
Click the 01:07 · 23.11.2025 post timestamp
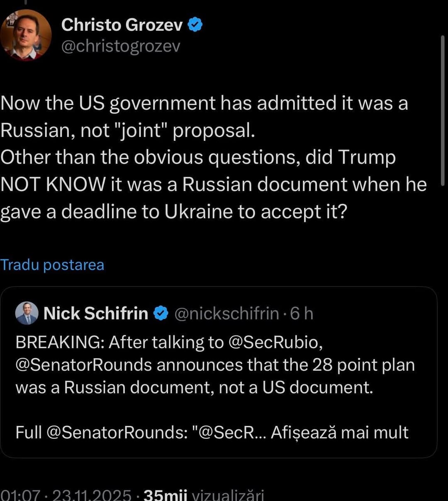tap(66, 495)
